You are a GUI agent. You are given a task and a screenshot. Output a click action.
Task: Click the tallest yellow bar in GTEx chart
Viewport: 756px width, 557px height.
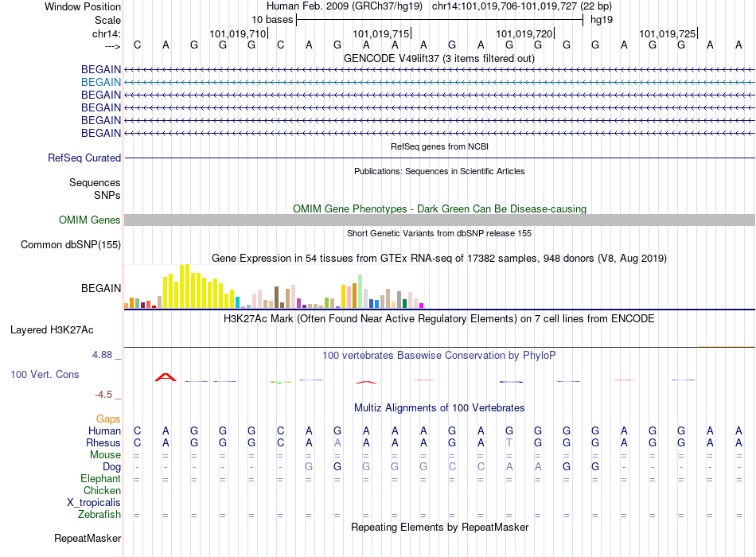188,286
